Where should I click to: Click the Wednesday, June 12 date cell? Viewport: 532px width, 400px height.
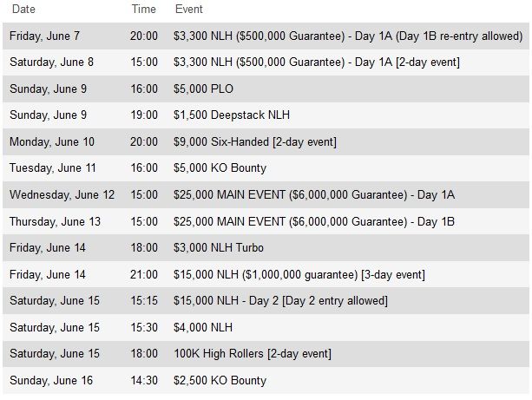click(62, 194)
